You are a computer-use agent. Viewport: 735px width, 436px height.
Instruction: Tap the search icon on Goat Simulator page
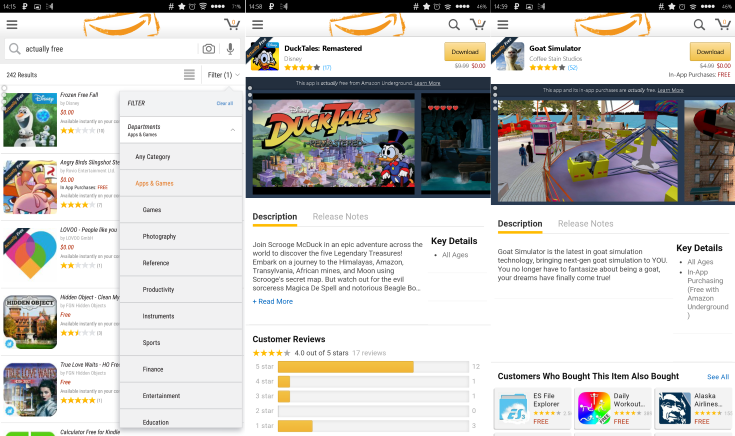pos(699,24)
